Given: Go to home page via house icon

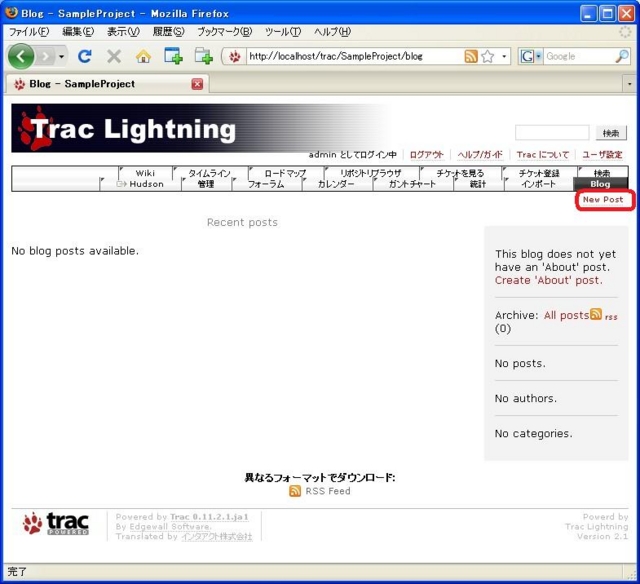Looking at the screenshot, I should (143, 56).
